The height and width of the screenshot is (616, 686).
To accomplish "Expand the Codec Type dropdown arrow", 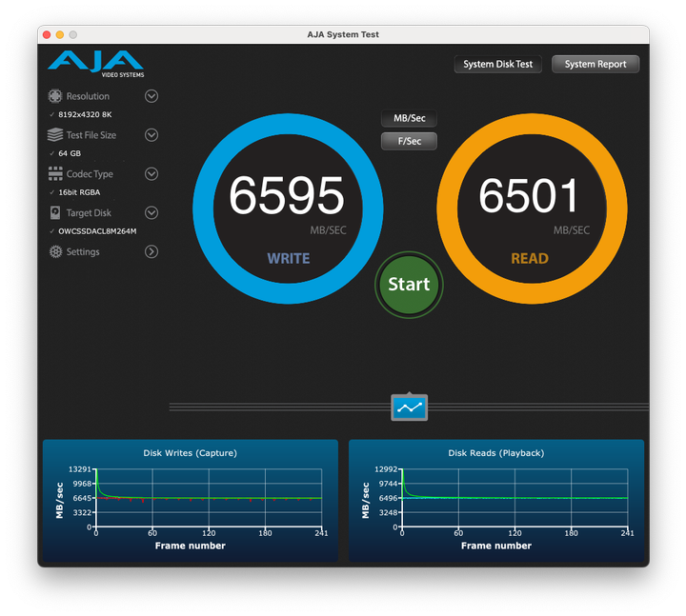I will (151, 174).
